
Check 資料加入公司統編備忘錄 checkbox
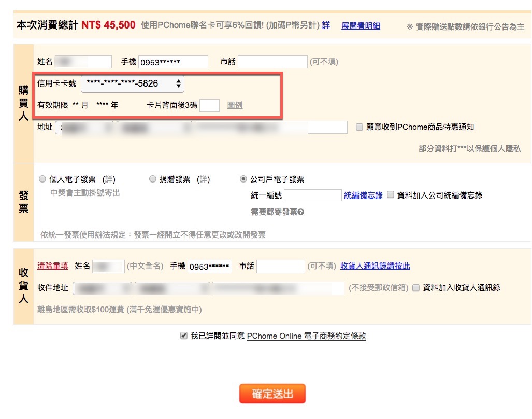pyautogui.click(x=391, y=194)
